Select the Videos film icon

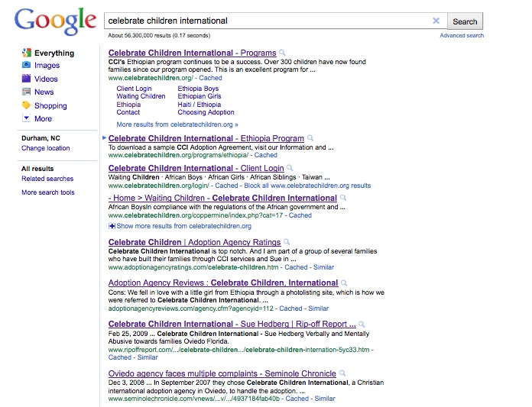coord(26,79)
